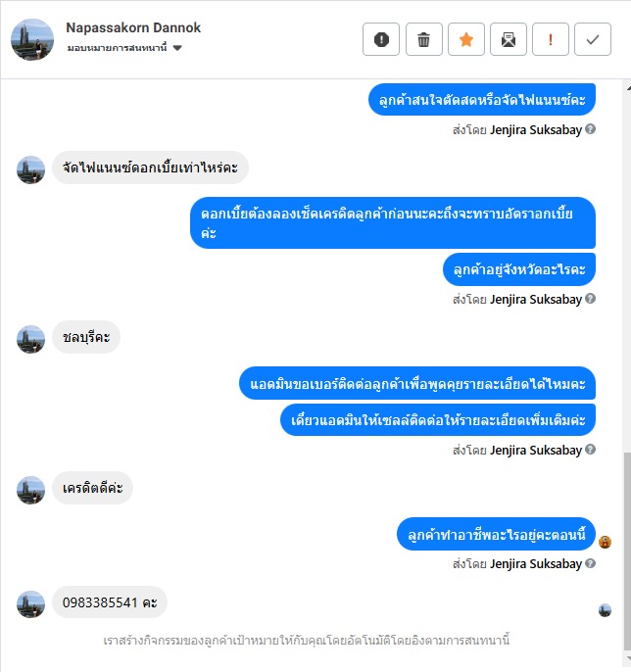The height and width of the screenshot is (672, 631).
Task: Click help icon below the sales contact message
Action: [x=590, y=449]
